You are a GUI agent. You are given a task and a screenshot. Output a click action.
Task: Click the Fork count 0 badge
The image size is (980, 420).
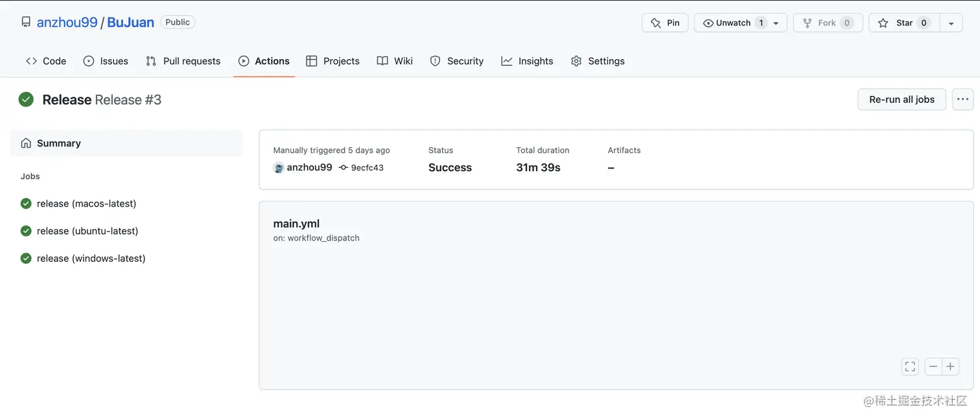pos(847,23)
